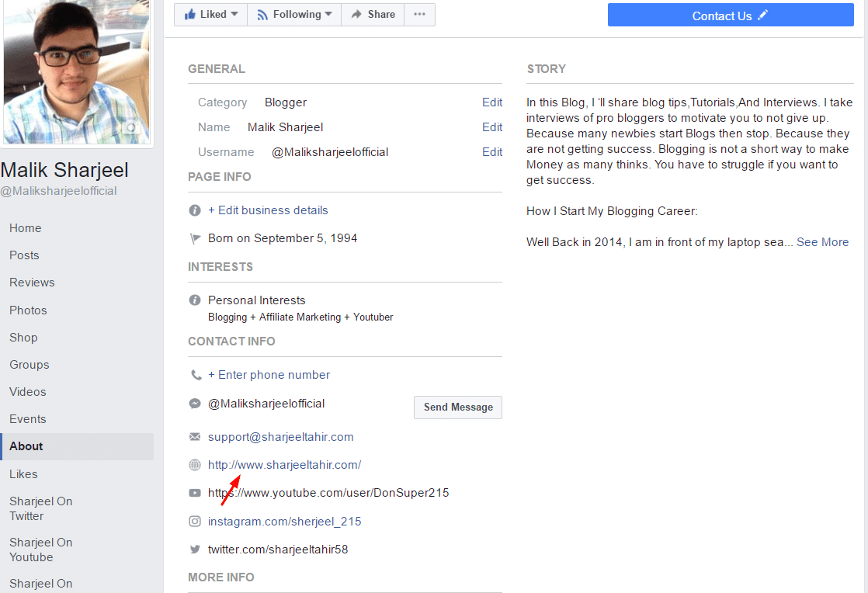Open the Photos tab
The width and height of the screenshot is (868, 593).
tap(28, 310)
